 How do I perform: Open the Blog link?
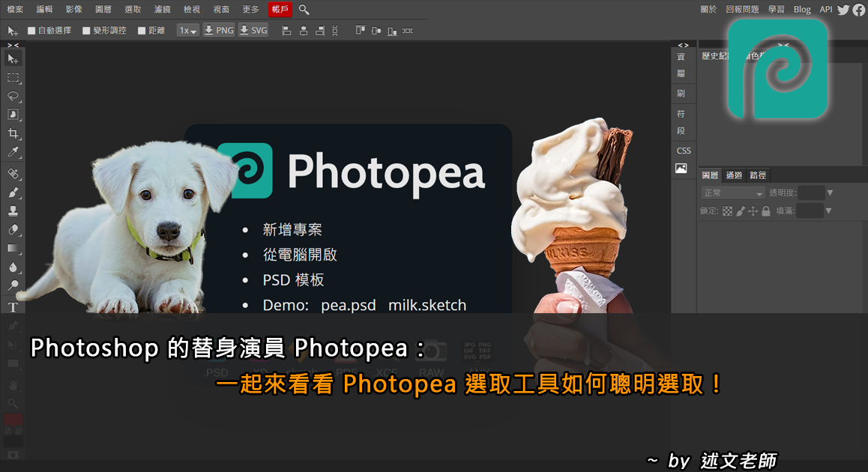coord(802,10)
